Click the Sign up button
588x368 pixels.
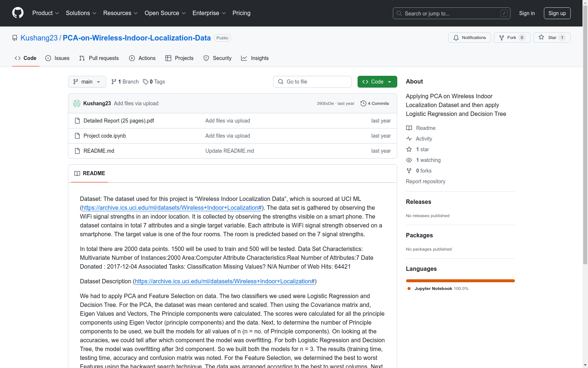[x=557, y=13]
